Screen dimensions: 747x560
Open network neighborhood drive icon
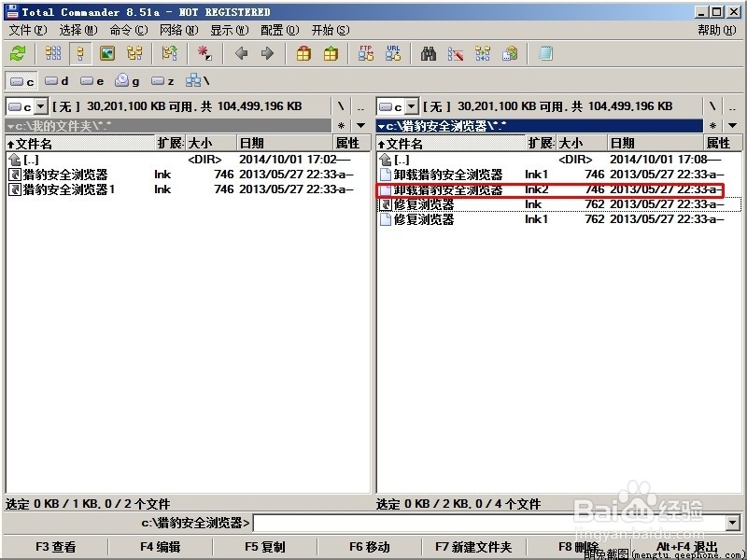(197, 80)
